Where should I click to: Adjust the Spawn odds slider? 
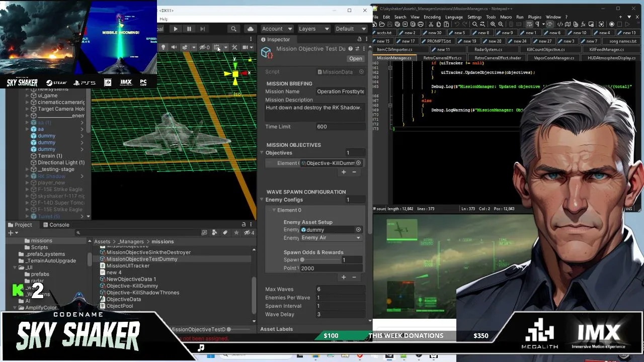point(320,260)
